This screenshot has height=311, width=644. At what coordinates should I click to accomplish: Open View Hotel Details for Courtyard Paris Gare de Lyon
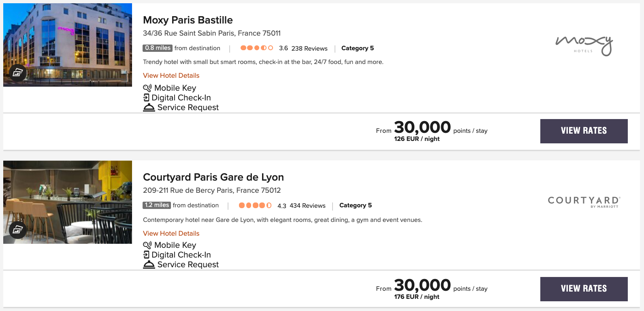pyautogui.click(x=171, y=233)
